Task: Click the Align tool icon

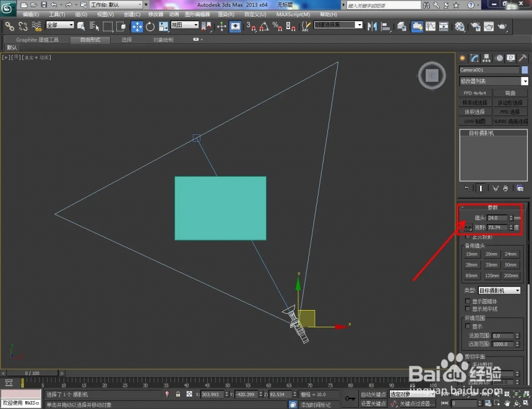Action: (386, 26)
